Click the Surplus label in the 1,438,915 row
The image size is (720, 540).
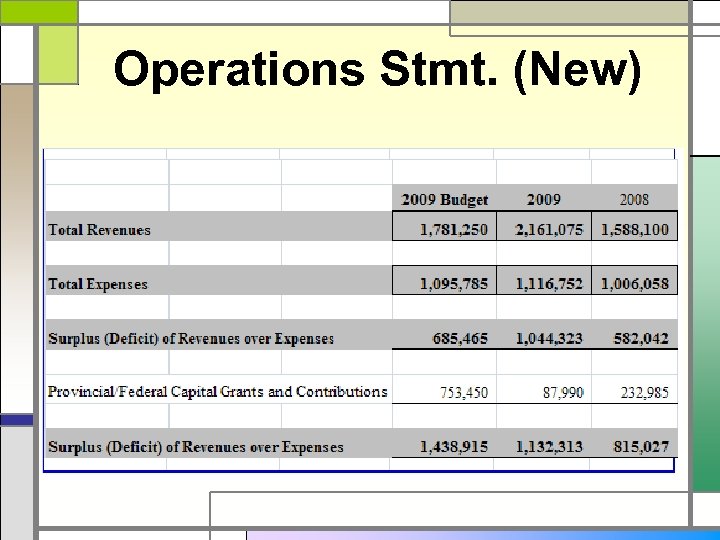point(196,447)
